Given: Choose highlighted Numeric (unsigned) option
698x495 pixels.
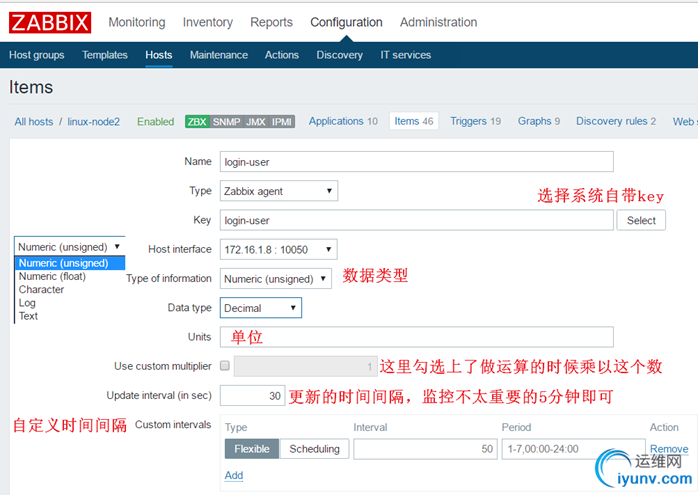Looking at the screenshot, I should (70, 263).
